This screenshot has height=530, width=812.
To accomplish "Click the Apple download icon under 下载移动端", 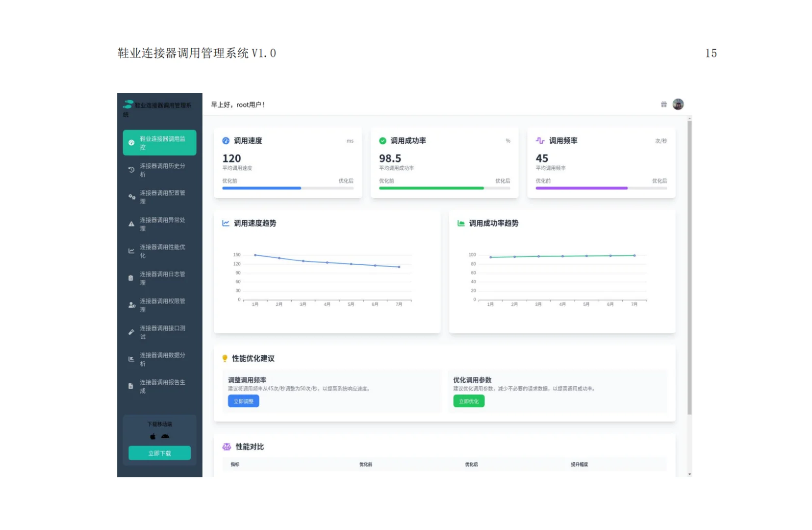I will click(x=152, y=436).
